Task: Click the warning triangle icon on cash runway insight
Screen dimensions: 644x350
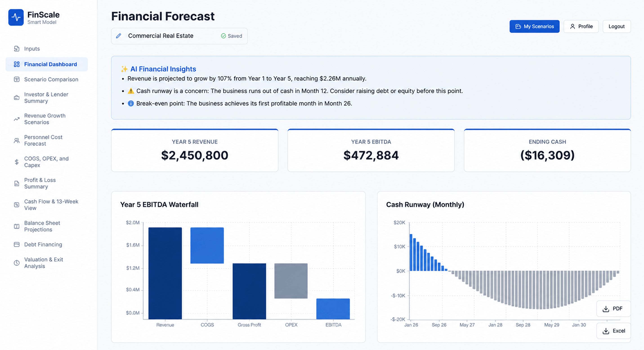Action: [x=131, y=91]
